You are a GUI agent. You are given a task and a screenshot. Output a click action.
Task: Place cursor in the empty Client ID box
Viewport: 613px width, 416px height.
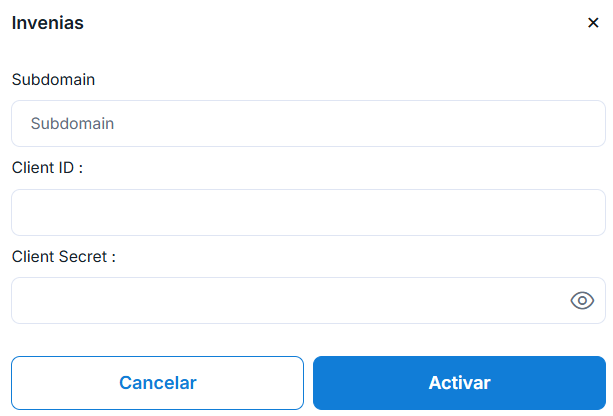[x=308, y=212]
